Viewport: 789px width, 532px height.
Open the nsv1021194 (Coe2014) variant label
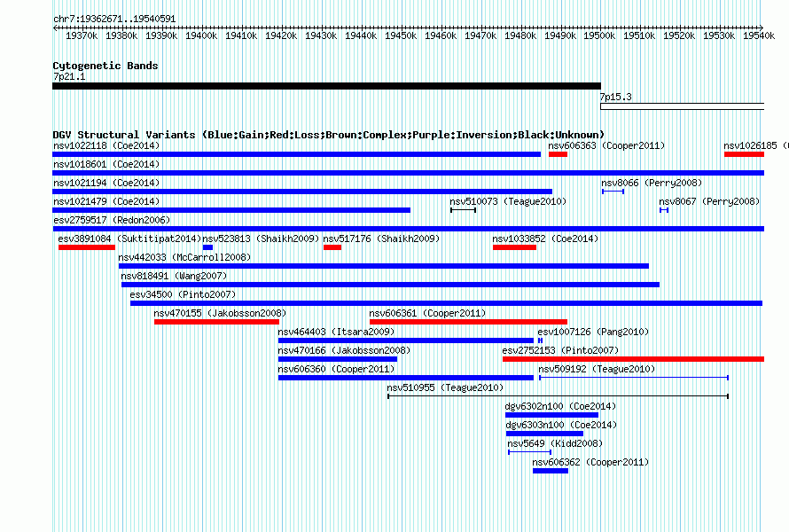point(106,183)
